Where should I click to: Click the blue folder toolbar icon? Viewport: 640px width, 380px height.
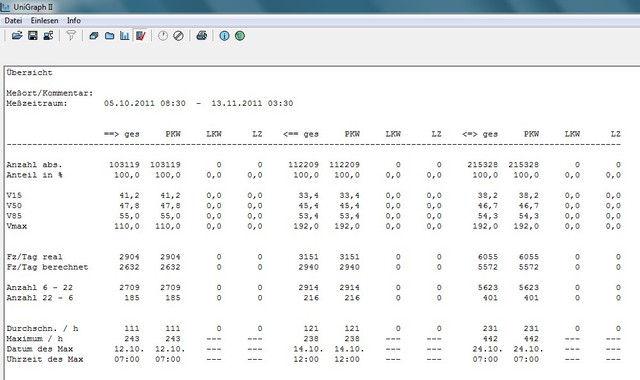point(109,36)
